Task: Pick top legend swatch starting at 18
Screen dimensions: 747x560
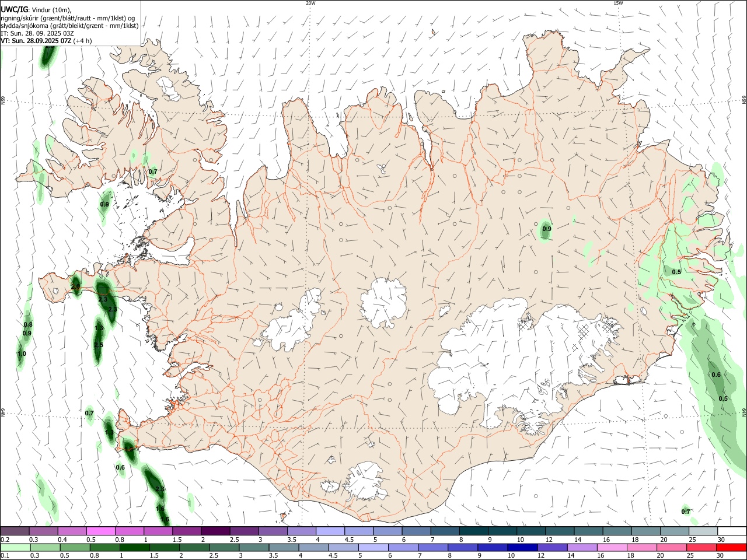Action: (x=645, y=531)
